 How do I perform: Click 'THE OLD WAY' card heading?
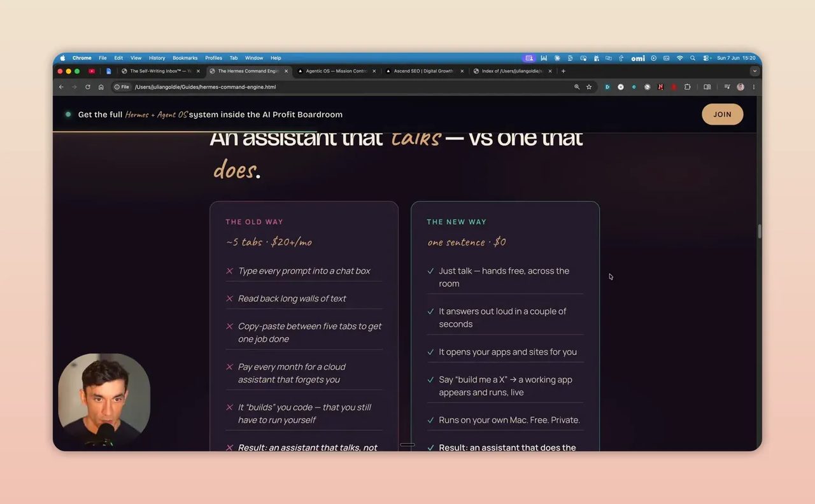[254, 222]
